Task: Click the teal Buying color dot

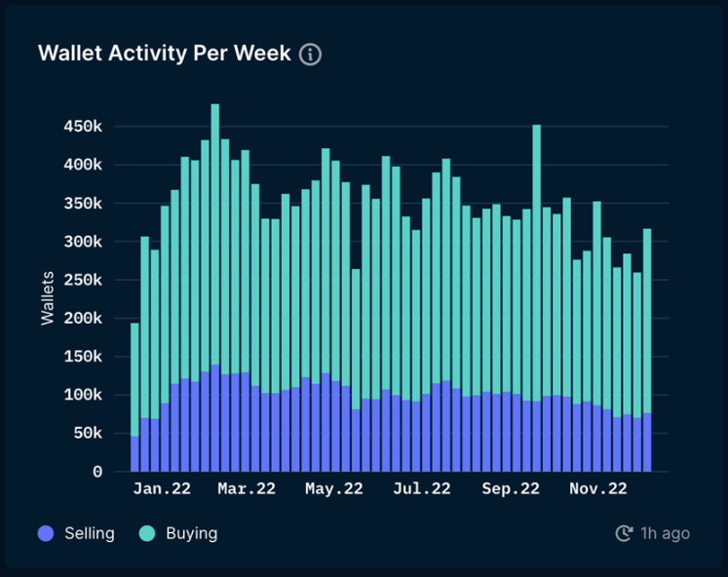Action: 147,533
